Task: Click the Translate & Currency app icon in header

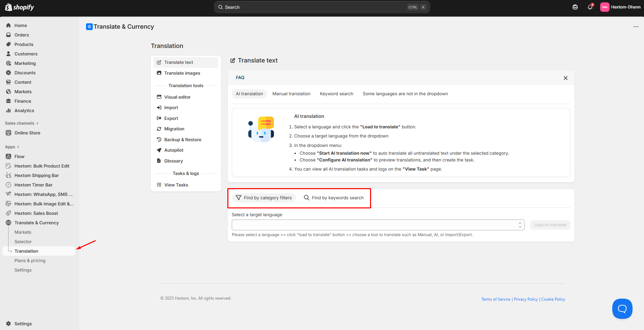Action: pos(89,27)
